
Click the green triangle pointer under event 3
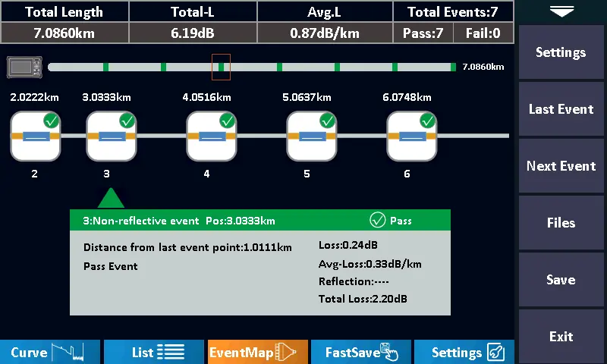pyautogui.click(x=111, y=199)
